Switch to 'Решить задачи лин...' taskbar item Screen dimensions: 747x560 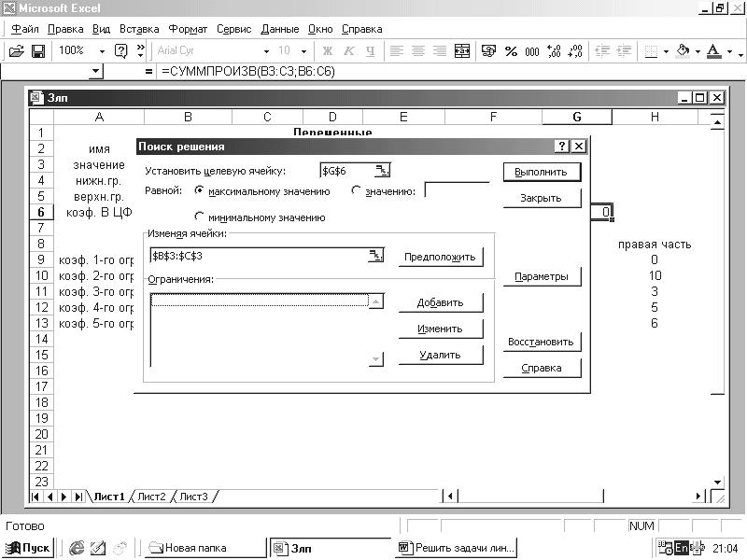pos(457,548)
